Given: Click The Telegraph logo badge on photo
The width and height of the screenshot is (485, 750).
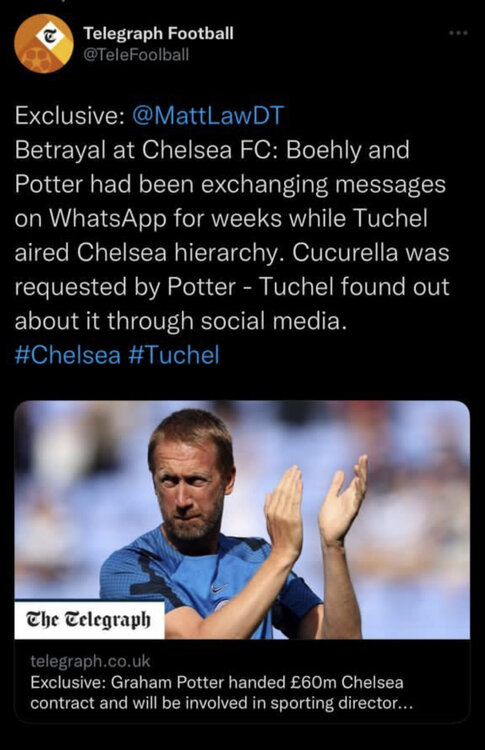Looking at the screenshot, I should [x=89, y=620].
